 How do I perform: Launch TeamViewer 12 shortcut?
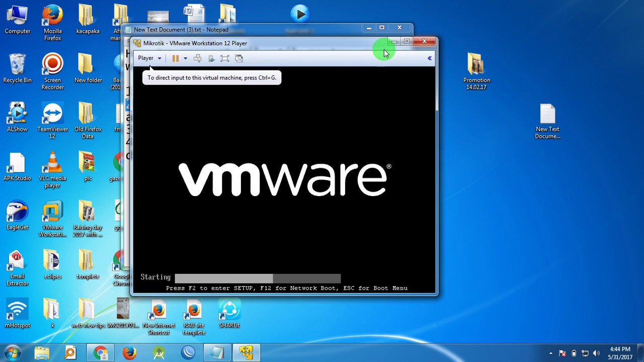(x=52, y=121)
